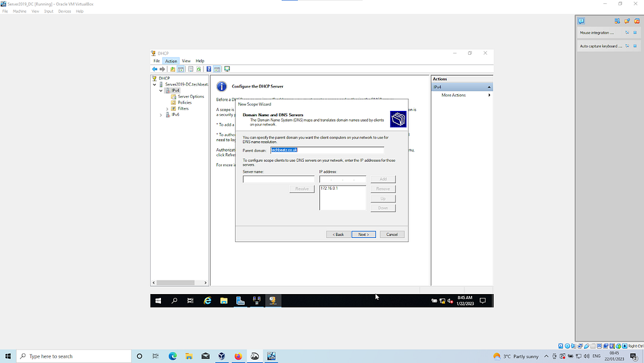The image size is (644, 363).
Task: Switch to Server Manager on guest taskbar
Action: 240,301
